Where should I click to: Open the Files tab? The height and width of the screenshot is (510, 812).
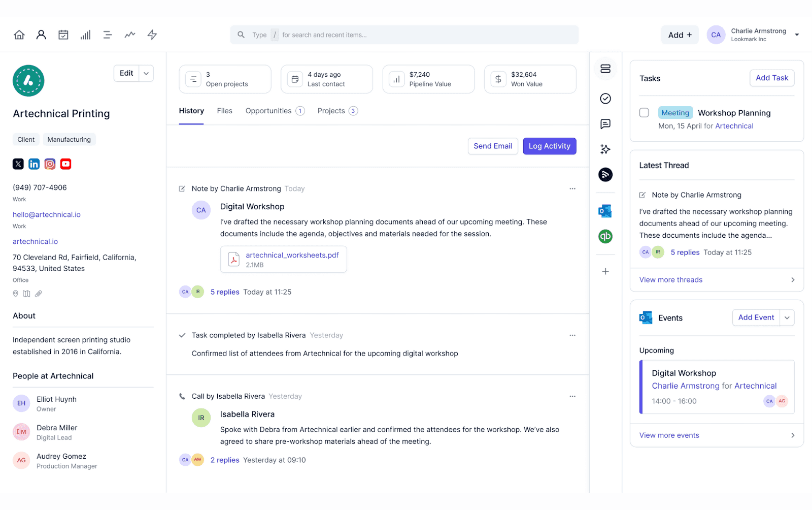click(224, 111)
